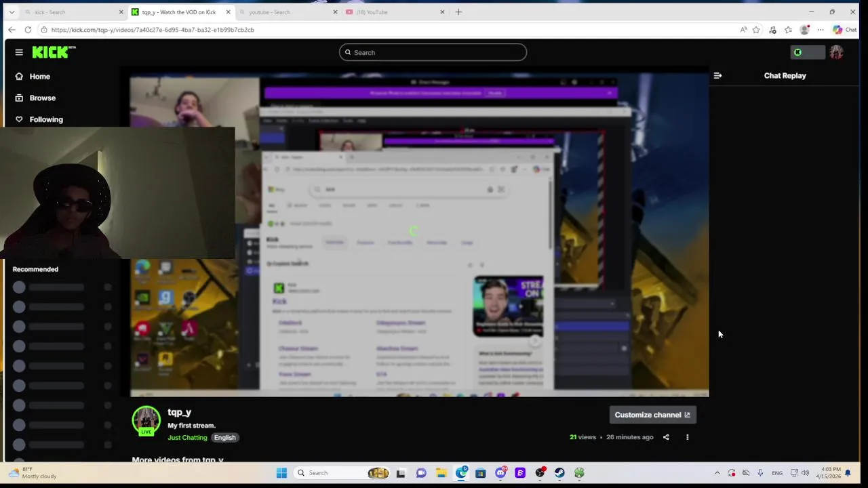Screen dimensions: 868x488
Task: Reload the current page
Action: tap(28, 30)
